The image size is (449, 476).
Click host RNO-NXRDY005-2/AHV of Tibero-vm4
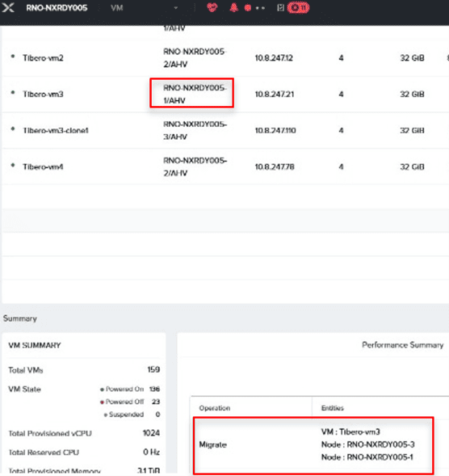pos(195,167)
